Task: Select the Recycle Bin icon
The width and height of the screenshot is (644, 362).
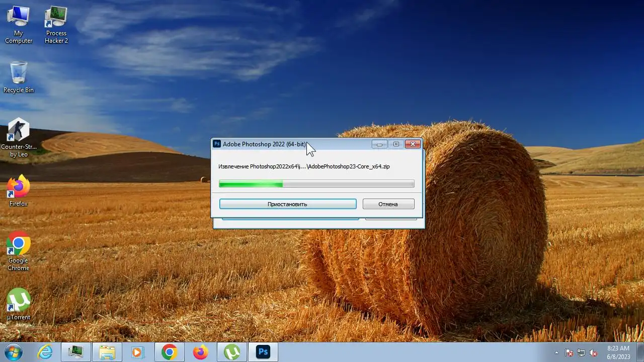Action: coord(19,77)
